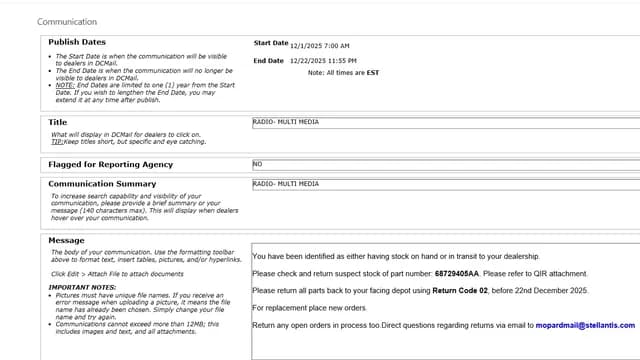Click the Start Date value 12/1/2025 7:00 AM
Viewport: 640px width, 360px height.
(320, 46)
